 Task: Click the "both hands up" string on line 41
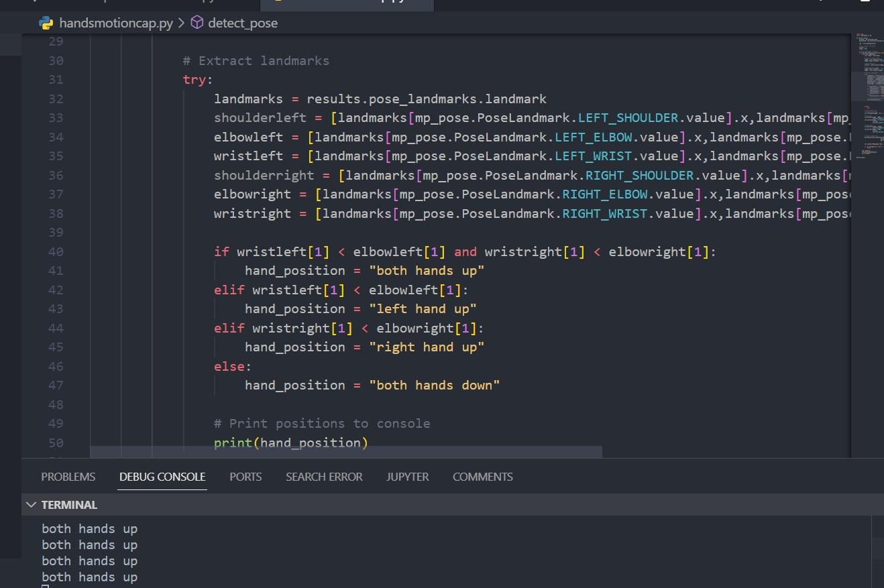click(427, 271)
